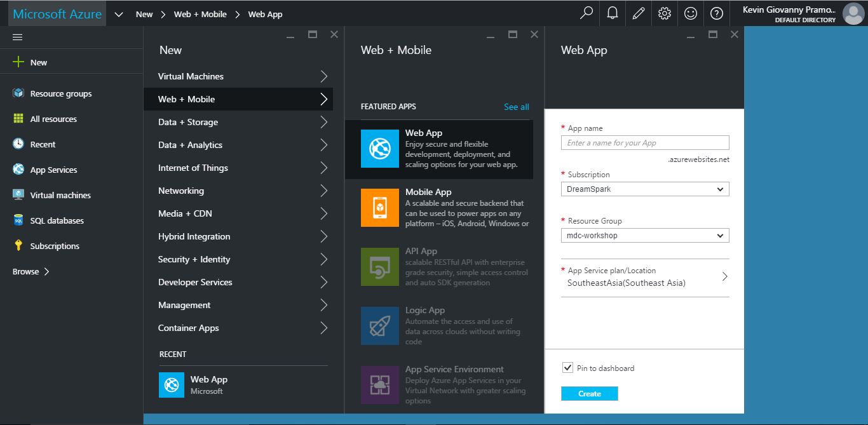Expand the breadcrumb dropdown arrow next to Azure
This screenshot has height=425, width=868.
[x=118, y=14]
